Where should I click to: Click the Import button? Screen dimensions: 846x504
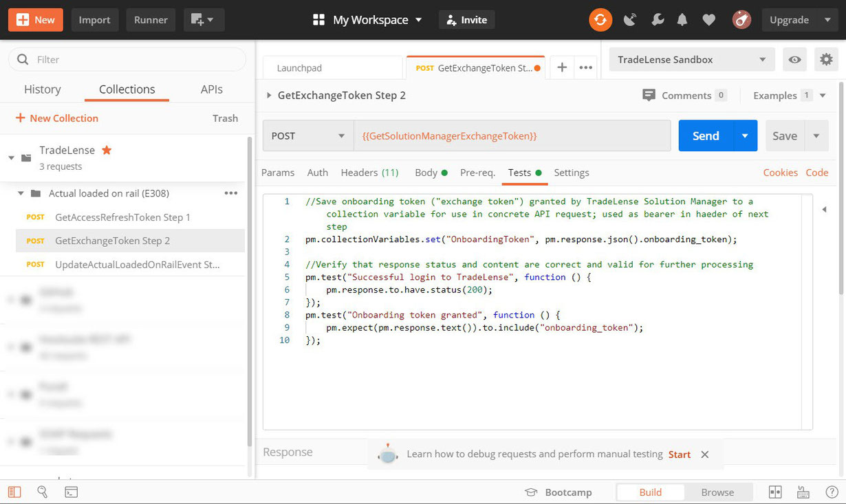(95, 20)
